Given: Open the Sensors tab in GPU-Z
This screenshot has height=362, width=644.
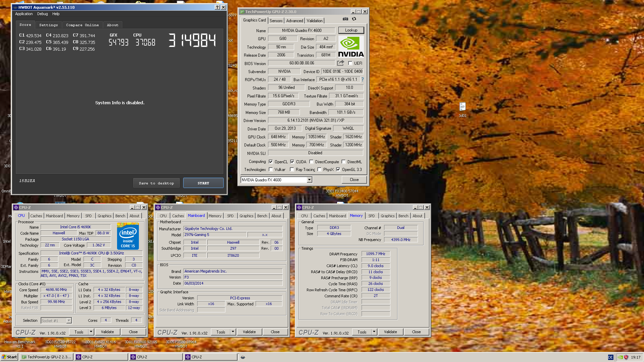Looking at the screenshot, I should click(x=276, y=21).
